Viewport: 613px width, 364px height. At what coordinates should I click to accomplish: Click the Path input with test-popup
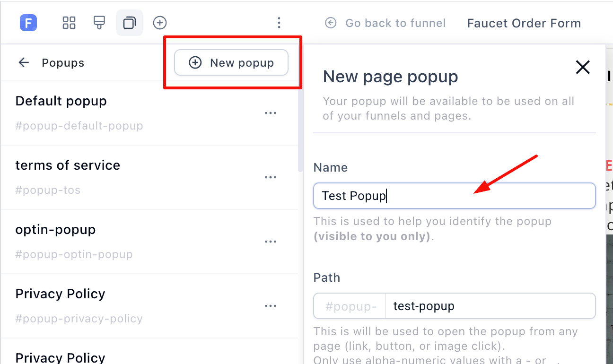click(x=490, y=306)
